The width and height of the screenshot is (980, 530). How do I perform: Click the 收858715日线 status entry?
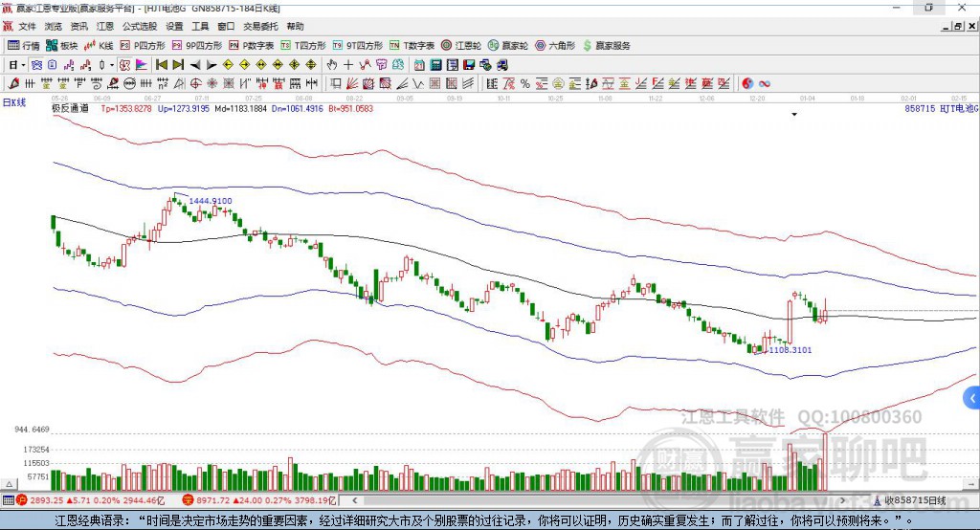point(909,500)
